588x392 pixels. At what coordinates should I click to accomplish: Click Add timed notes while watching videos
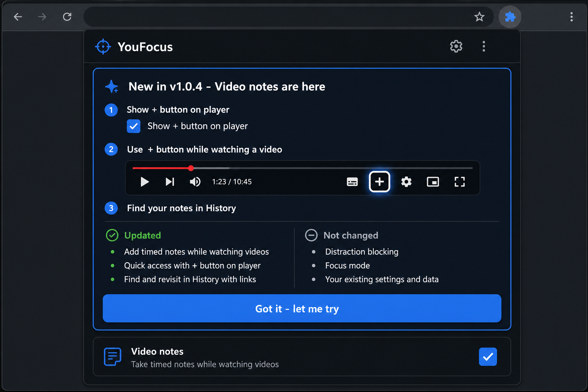[x=196, y=252]
